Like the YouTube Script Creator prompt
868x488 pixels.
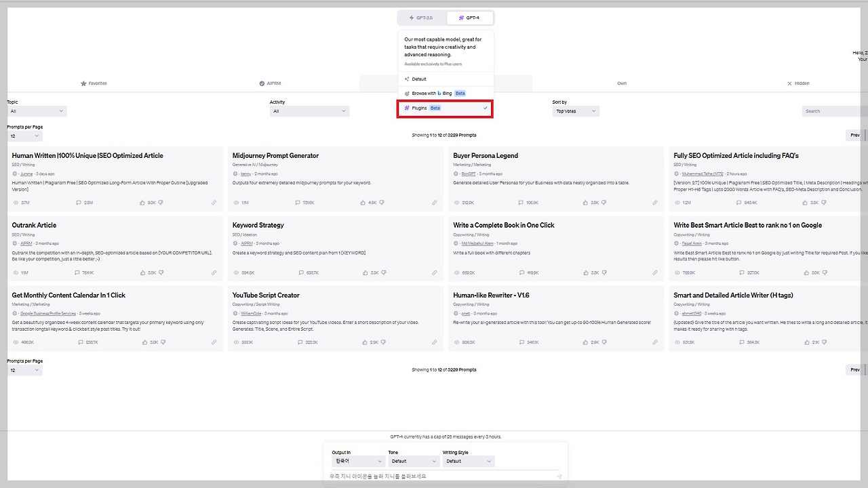pyautogui.click(x=364, y=342)
